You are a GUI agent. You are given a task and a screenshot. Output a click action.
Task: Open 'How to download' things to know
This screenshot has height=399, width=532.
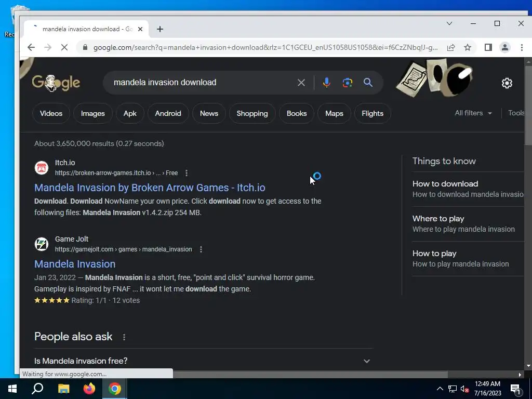pyautogui.click(x=468, y=189)
